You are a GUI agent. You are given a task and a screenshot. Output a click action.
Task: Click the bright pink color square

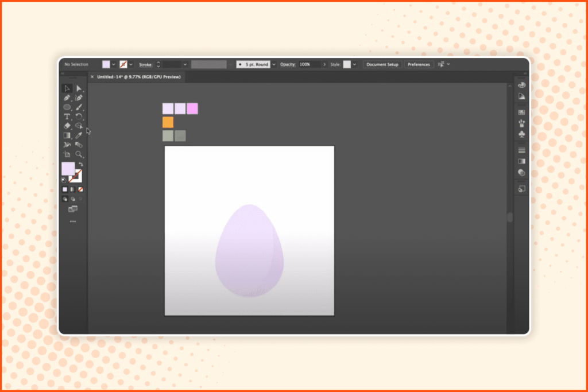pos(192,108)
